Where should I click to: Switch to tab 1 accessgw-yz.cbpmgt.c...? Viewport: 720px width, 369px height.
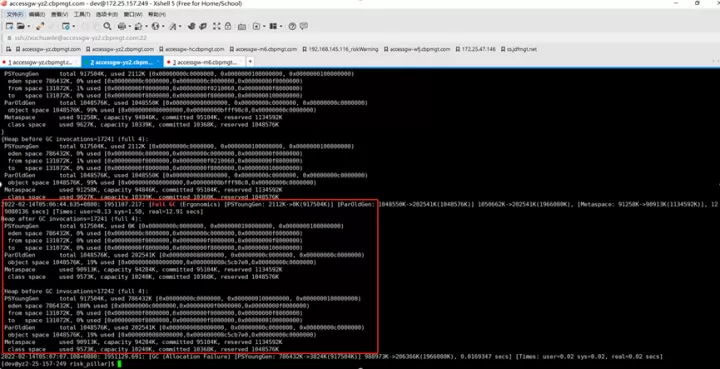(40, 62)
